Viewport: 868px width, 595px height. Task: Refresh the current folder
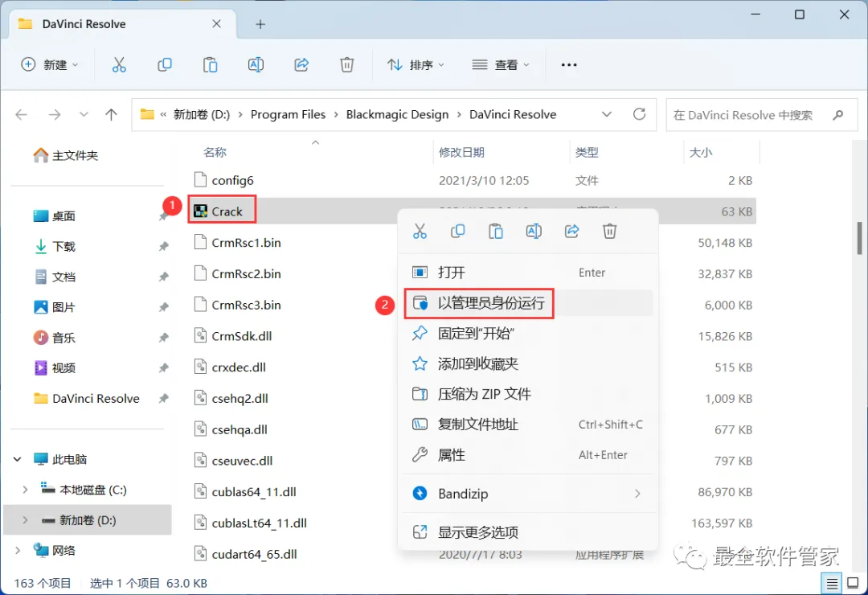(640, 114)
